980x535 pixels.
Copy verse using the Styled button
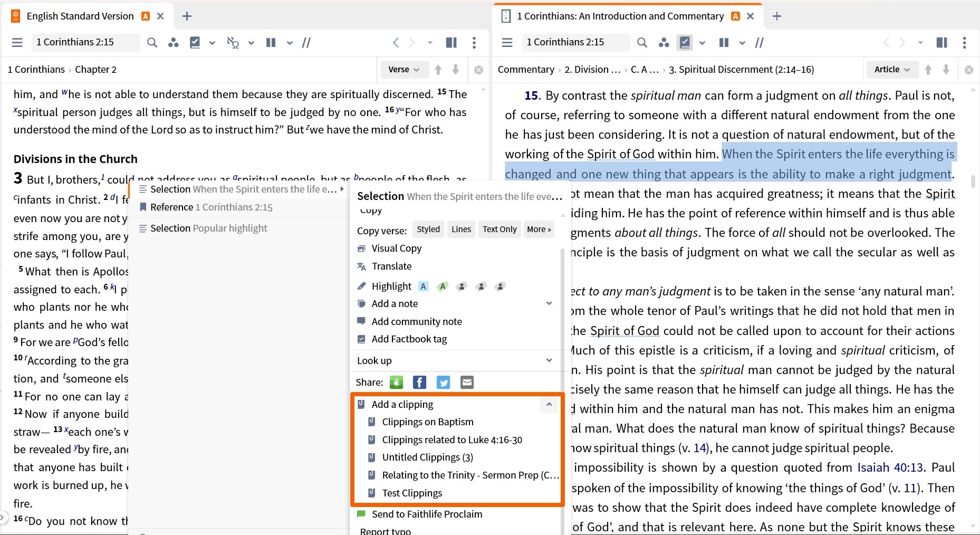[x=428, y=230]
